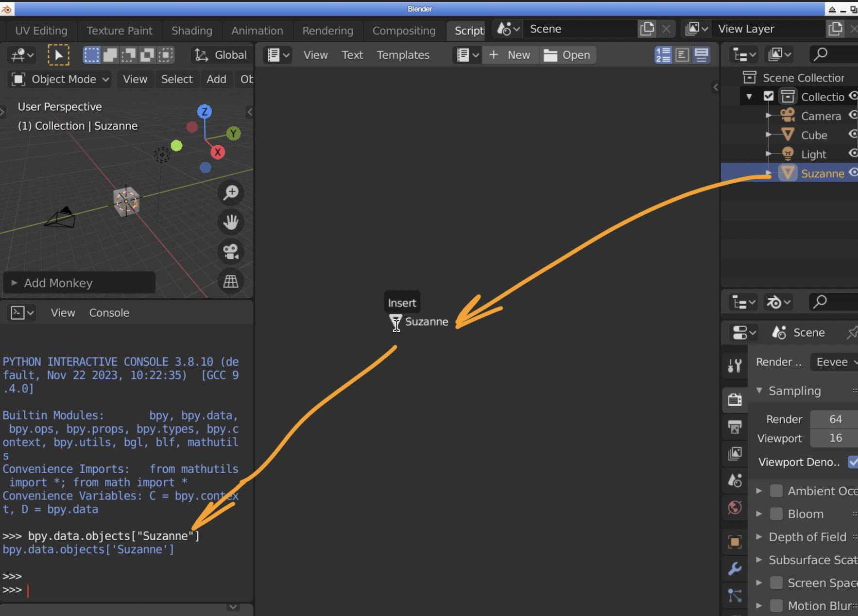Open the Scene properties tab icon
Image resolution: width=858 pixels, height=616 pixels.
[x=735, y=480]
